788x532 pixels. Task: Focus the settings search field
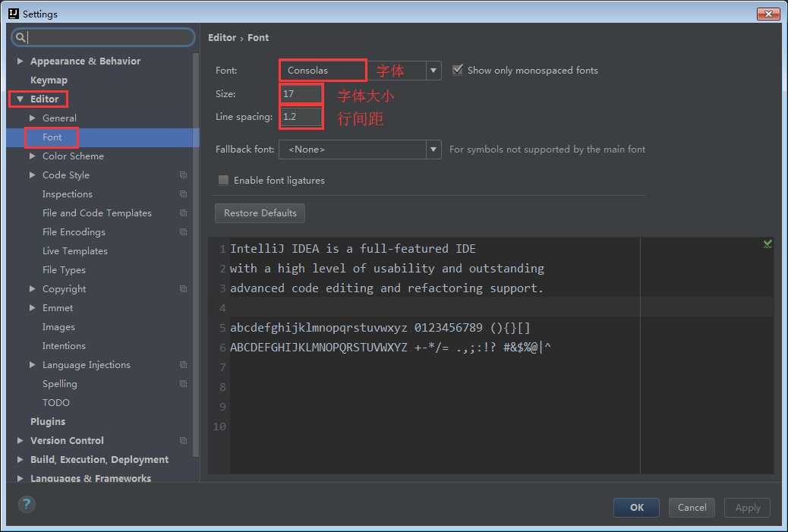[x=103, y=37]
